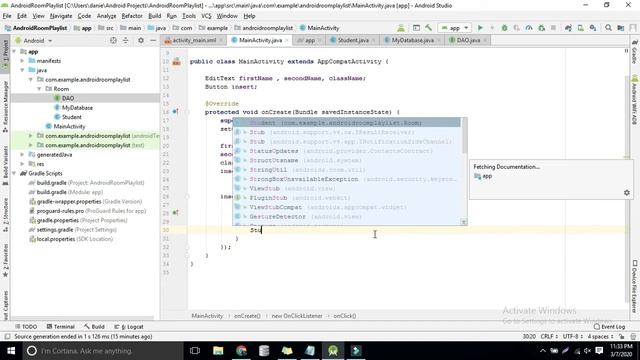Open Task View on the taskbar
This screenshot has height=360, width=640.
(195, 351)
